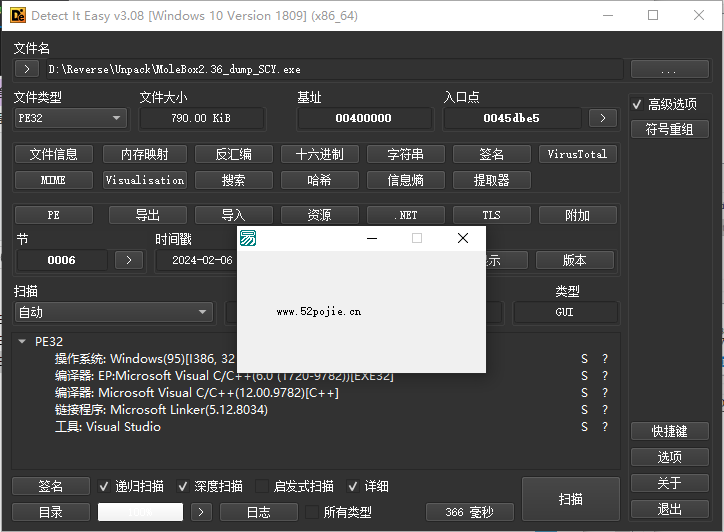724x532 pixels.
Task: Click the entry point field 0045dbe5
Action: pos(512,118)
